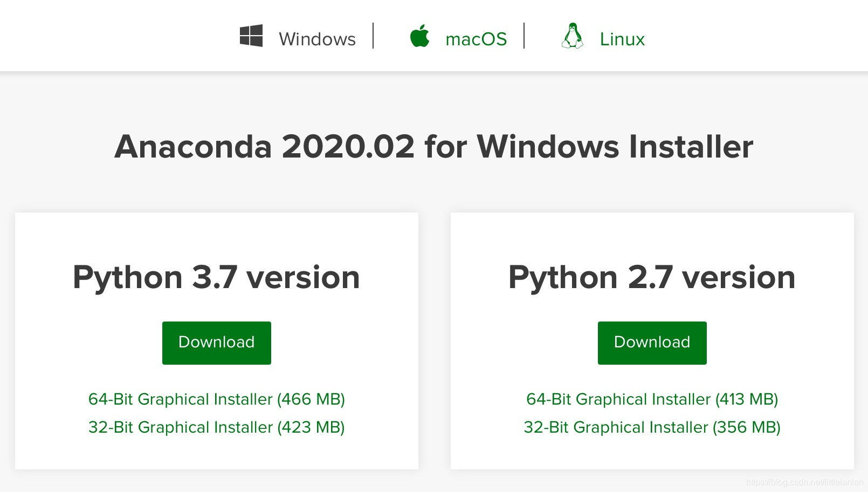
Task: Open the macOS installer tab
Action: [x=476, y=39]
